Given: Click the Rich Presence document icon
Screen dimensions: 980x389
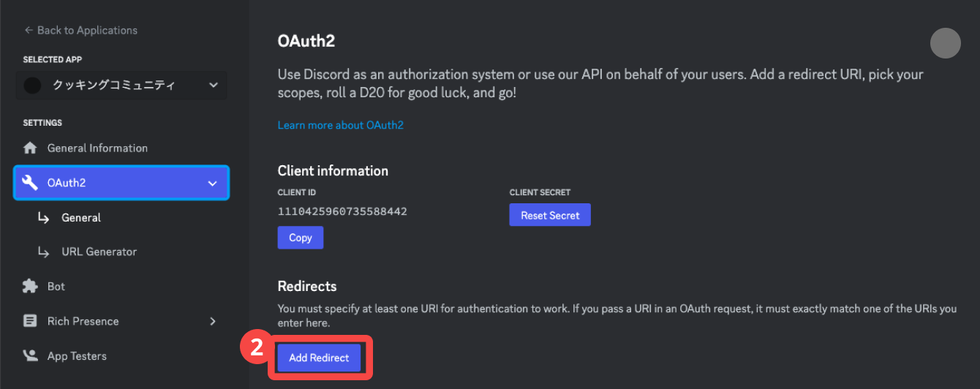Looking at the screenshot, I should coord(30,321).
